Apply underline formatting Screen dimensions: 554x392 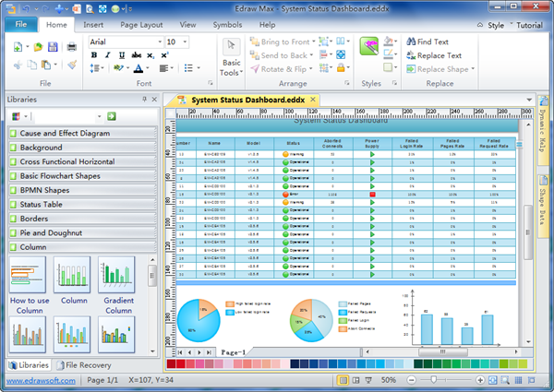[x=121, y=55]
